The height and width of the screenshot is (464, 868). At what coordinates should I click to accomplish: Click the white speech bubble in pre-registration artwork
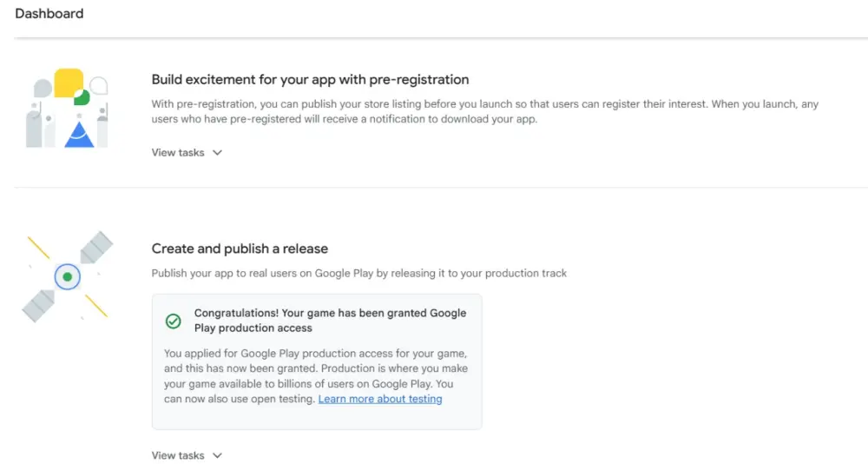pos(99,85)
